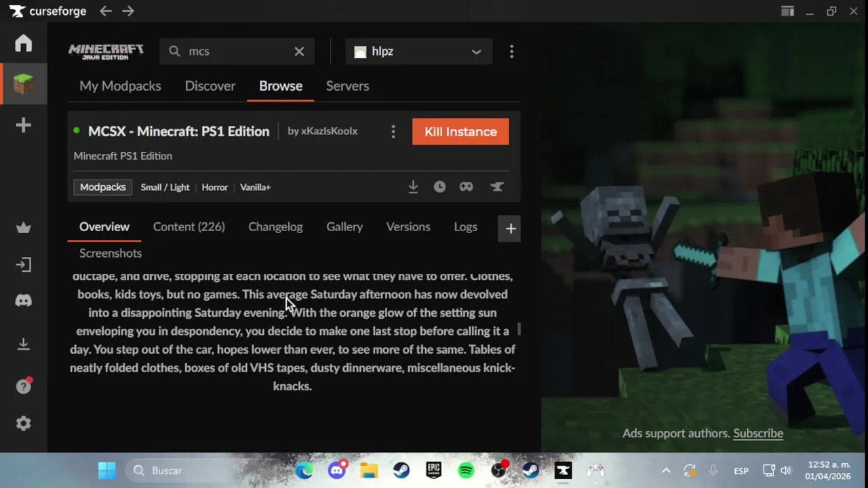Open the Content (226) tab
The width and height of the screenshot is (868, 488).
pos(189,227)
